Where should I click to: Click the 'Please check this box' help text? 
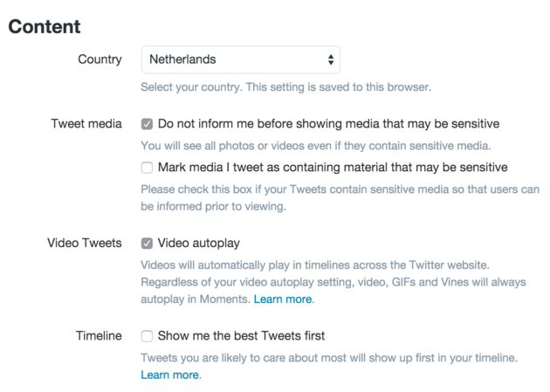(x=340, y=198)
